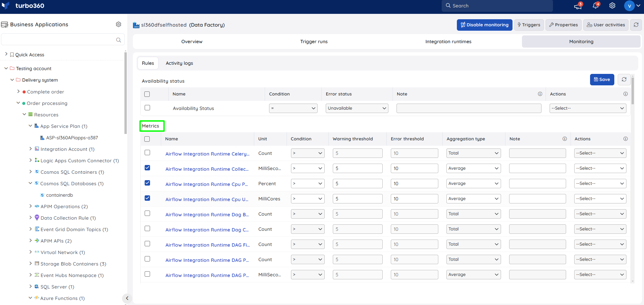
Task: Switch to the Integration runtimes tab
Action: (x=448, y=41)
